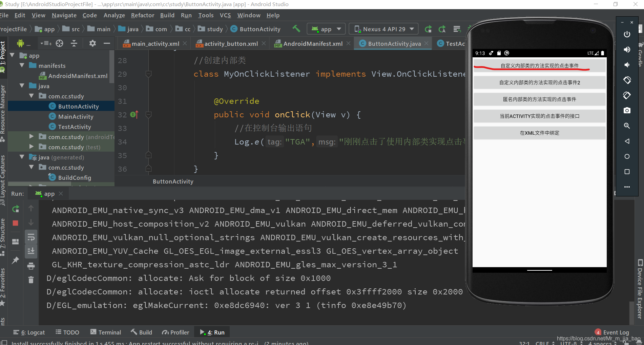The width and height of the screenshot is (644, 345).
Task: Click ButtonActivity breadcrumb in navigation bar
Action: coord(256,29)
